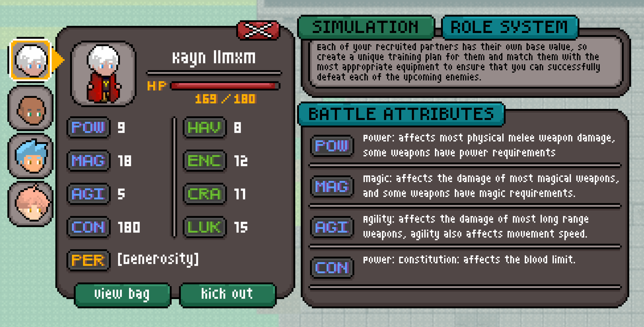
Task: Select the blue-haired character portrait
Action: coord(30,156)
